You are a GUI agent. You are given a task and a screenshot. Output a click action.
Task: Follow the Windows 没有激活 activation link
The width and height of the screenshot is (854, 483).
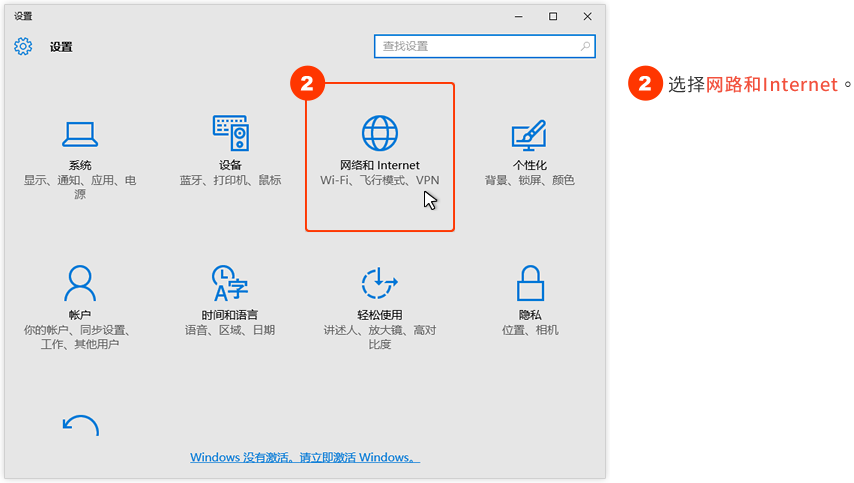pos(305,457)
